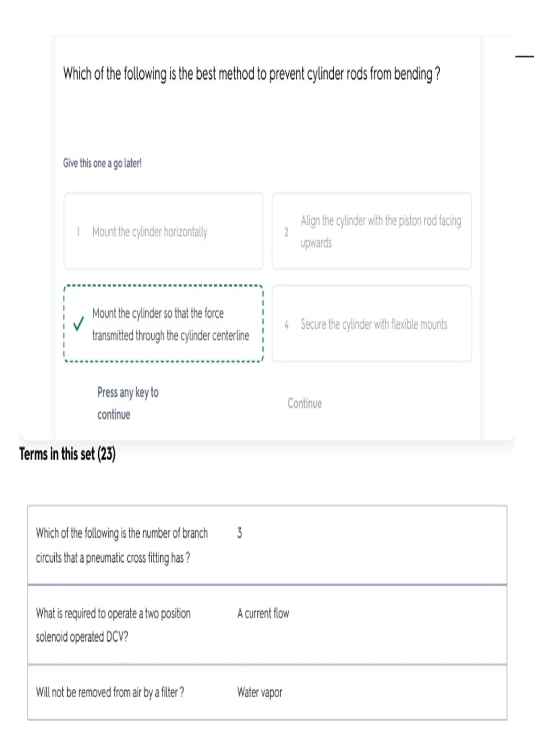The width and height of the screenshot is (534, 756).
Task: Click the "Terms in this set (23)" heading
Action: (67, 454)
